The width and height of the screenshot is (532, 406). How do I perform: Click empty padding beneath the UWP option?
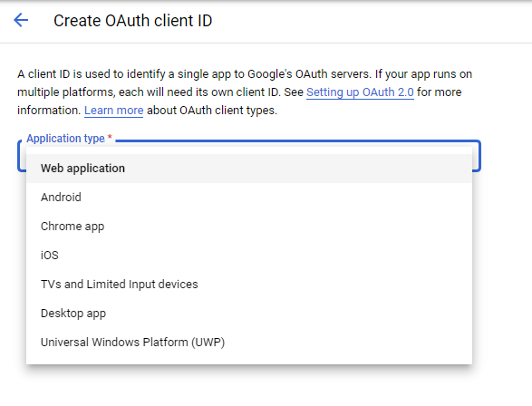(x=249, y=361)
